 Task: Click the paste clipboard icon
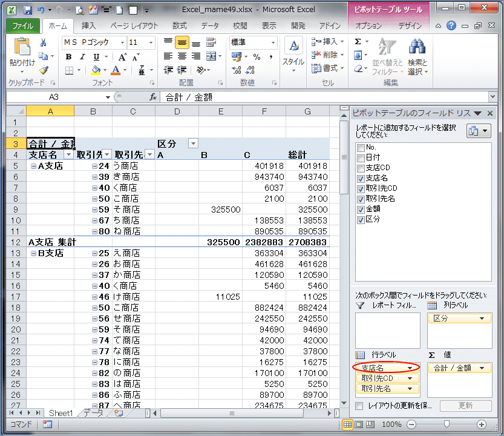[22, 47]
